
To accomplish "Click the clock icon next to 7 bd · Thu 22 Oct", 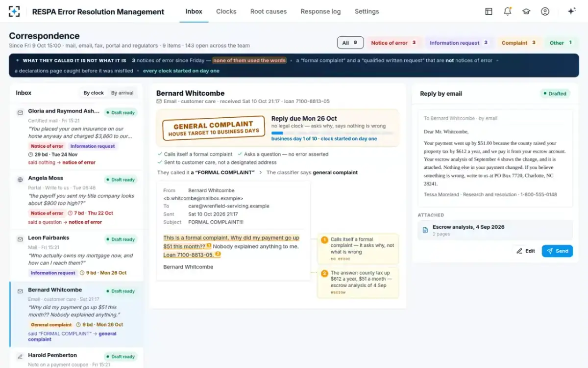I will (x=70, y=213).
